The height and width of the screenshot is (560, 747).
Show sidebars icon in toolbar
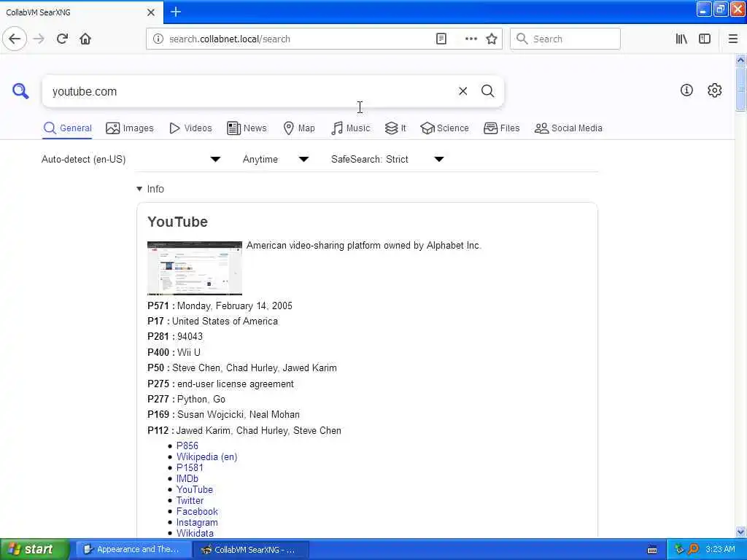coord(705,39)
